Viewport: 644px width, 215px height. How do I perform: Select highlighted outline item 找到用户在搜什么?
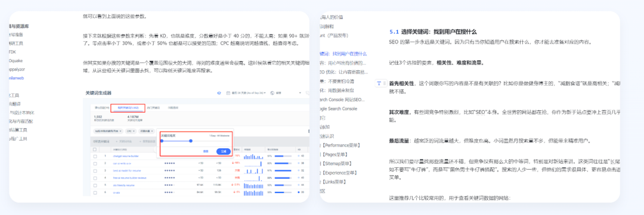point(343,54)
